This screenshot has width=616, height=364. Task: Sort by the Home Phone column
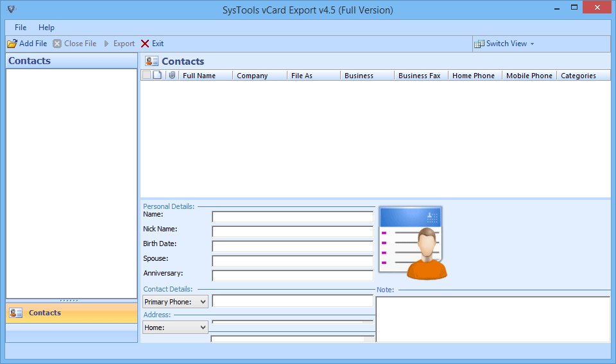point(475,76)
